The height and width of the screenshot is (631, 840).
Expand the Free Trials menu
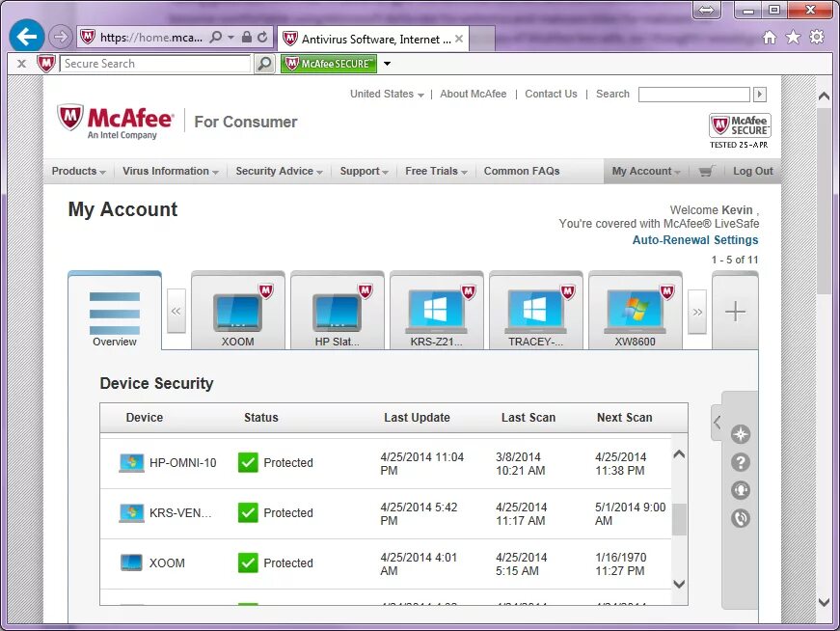pos(436,171)
